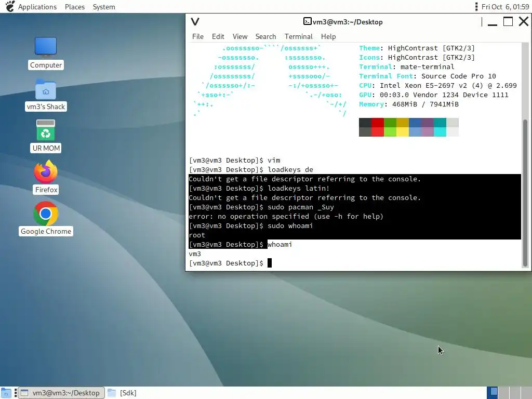
Task: Open the terminal Help menu
Action: pos(328,36)
